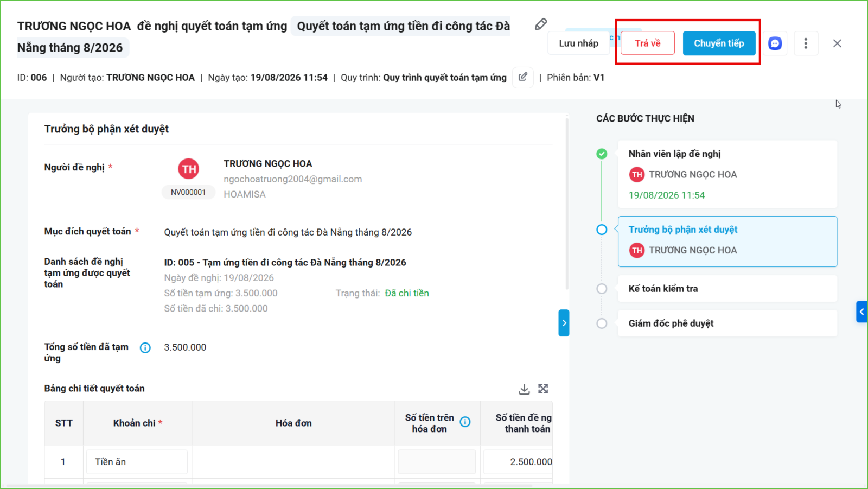Image resolution: width=868 pixels, height=489 pixels.
Task: Click the 19/08/2026 11:54 timestamp in first step
Action: click(667, 195)
